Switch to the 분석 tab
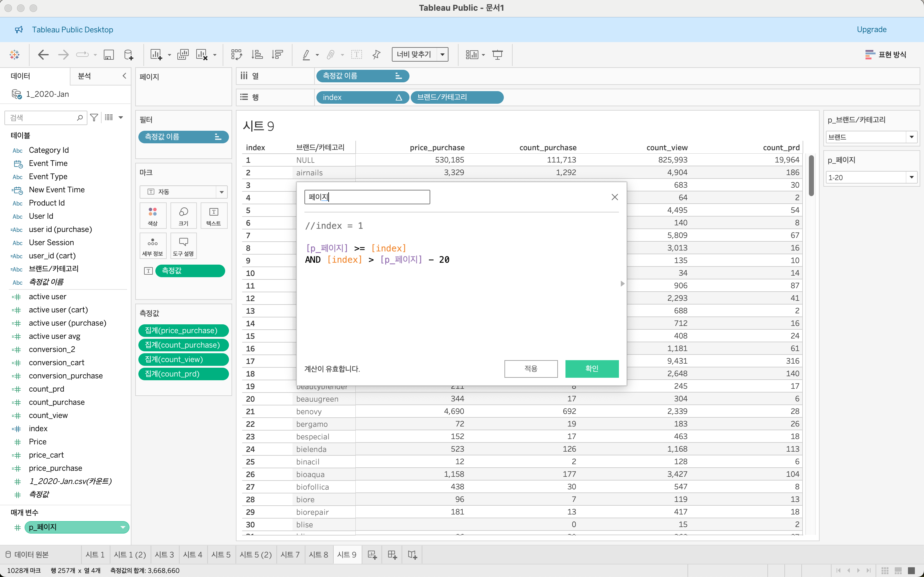Image resolution: width=924 pixels, height=577 pixels. coord(84,76)
